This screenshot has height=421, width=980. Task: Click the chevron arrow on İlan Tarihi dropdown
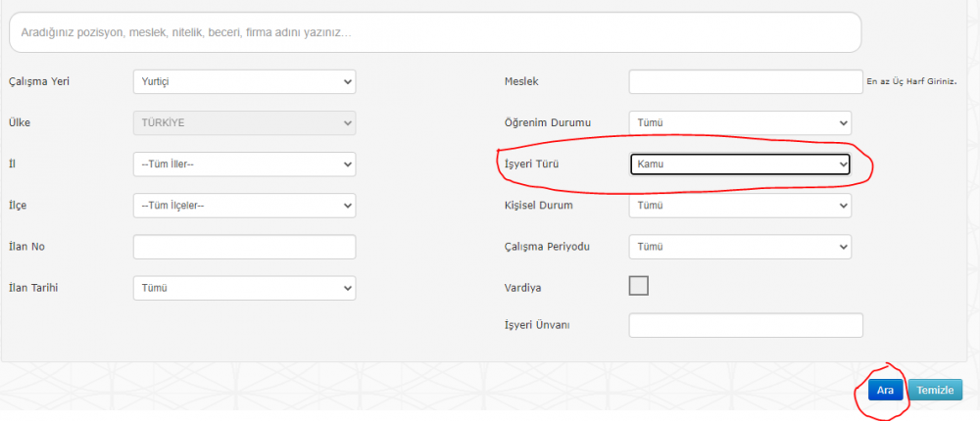pyautogui.click(x=347, y=288)
